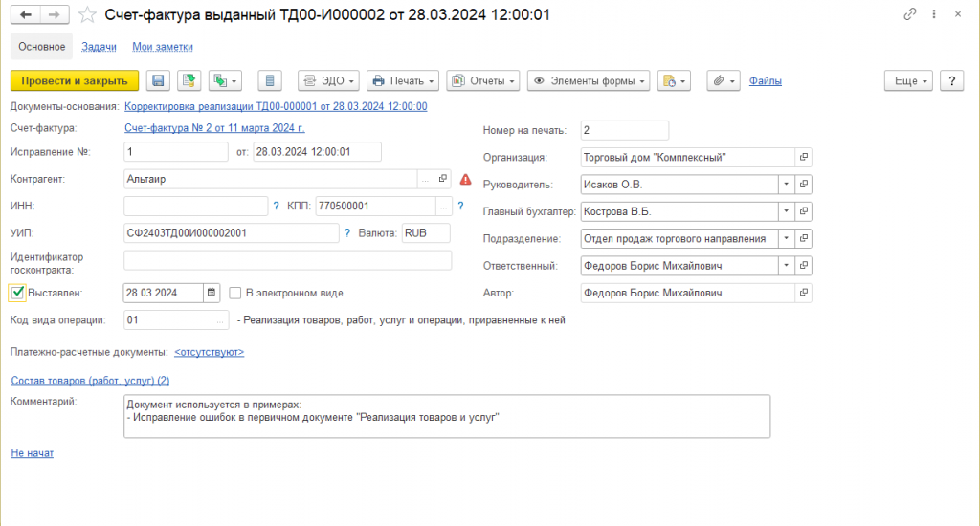
Task: Click the Организация field Торговый дом Комплексный
Action: click(x=687, y=157)
